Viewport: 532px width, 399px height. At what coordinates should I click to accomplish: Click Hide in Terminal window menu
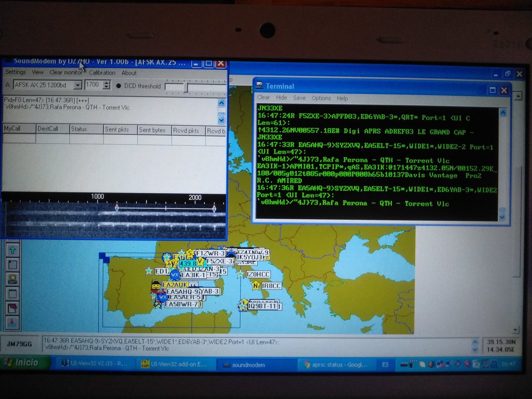(x=282, y=98)
